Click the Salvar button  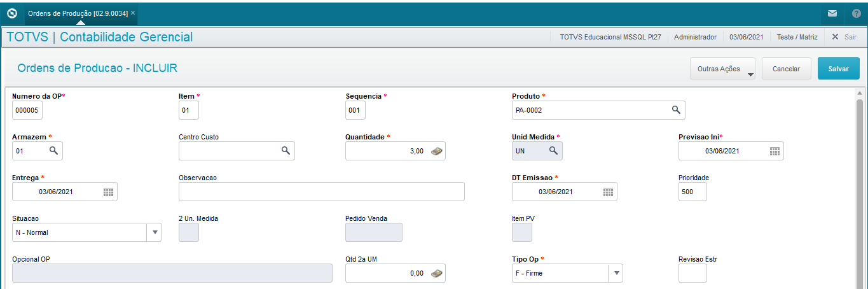[838, 69]
